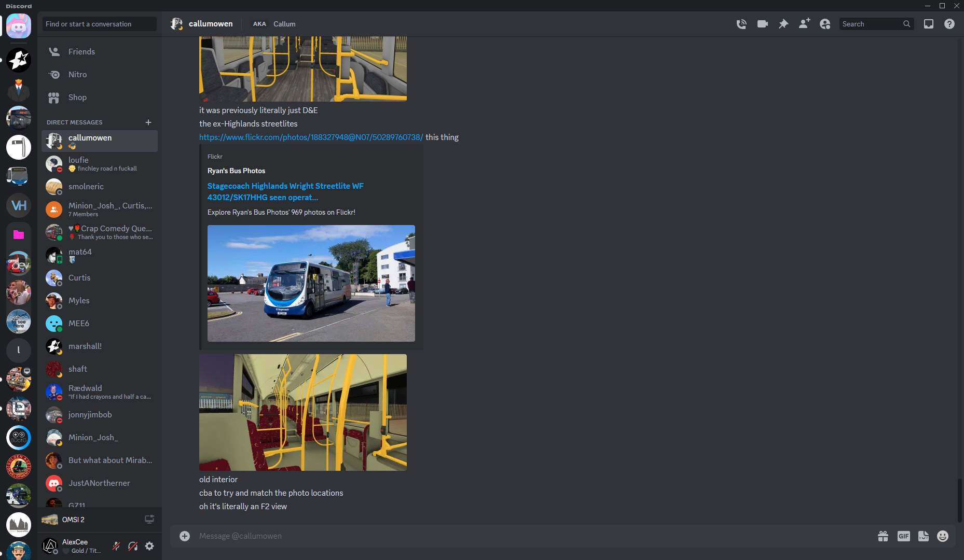Open the inbox
This screenshot has height=560, width=964.
click(929, 24)
